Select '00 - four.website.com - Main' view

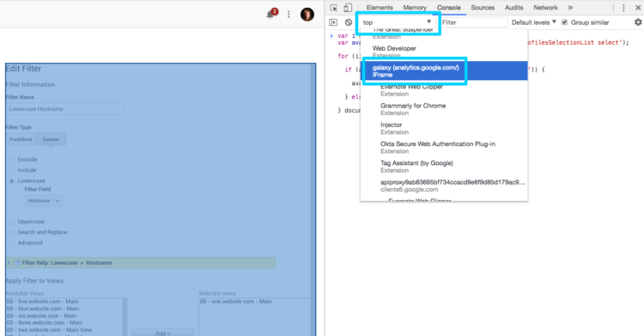[43, 309]
